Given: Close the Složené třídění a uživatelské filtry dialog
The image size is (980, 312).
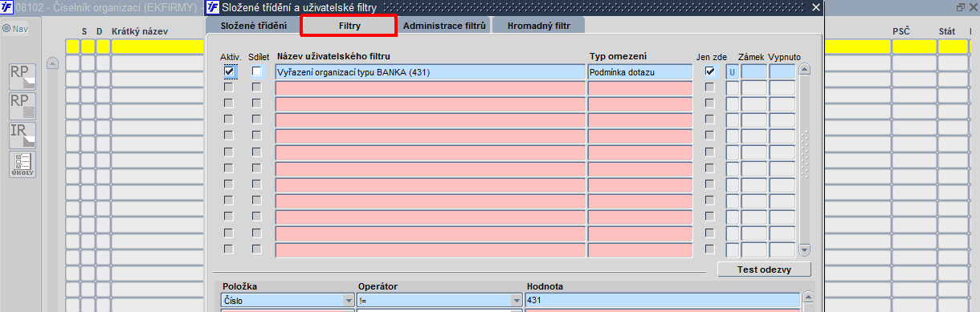Looking at the screenshot, I should (816, 7).
